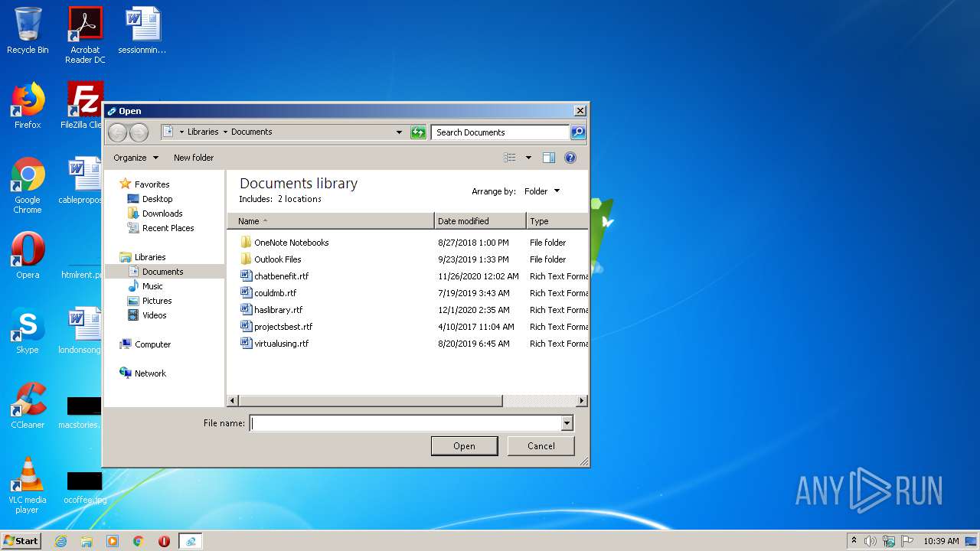Viewport: 980px width, 551px height.
Task: Launch Google Chrome desktop shortcut
Action: (28, 185)
